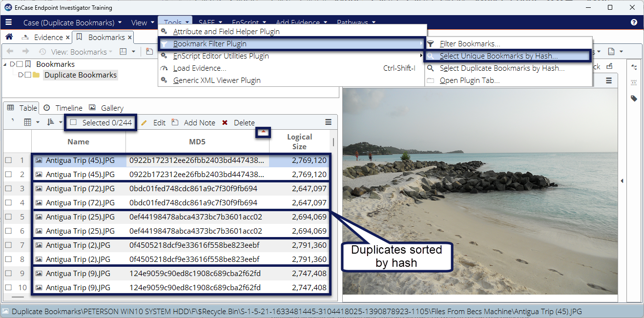Image resolution: width=644 pixels, height=318 pixels.
Task: Click the tag icon in right sidebar
Action: (x=634, y=99)
